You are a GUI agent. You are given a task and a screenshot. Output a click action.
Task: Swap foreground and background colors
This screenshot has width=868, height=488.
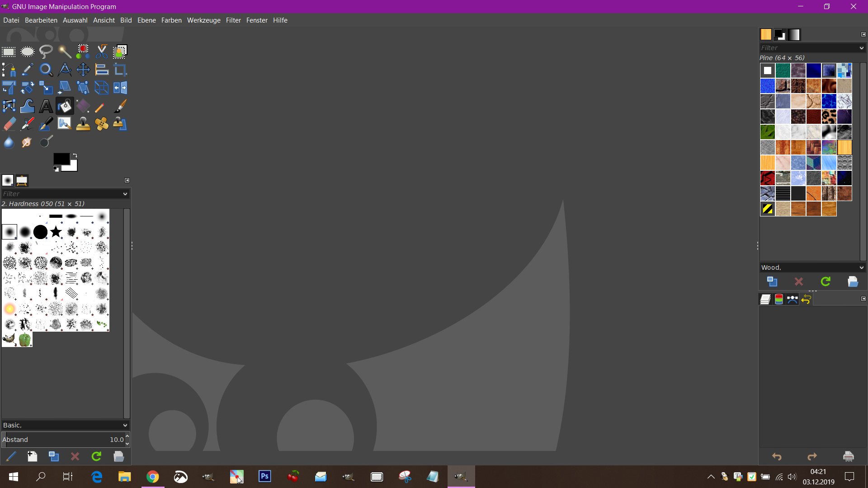point(75,155)
